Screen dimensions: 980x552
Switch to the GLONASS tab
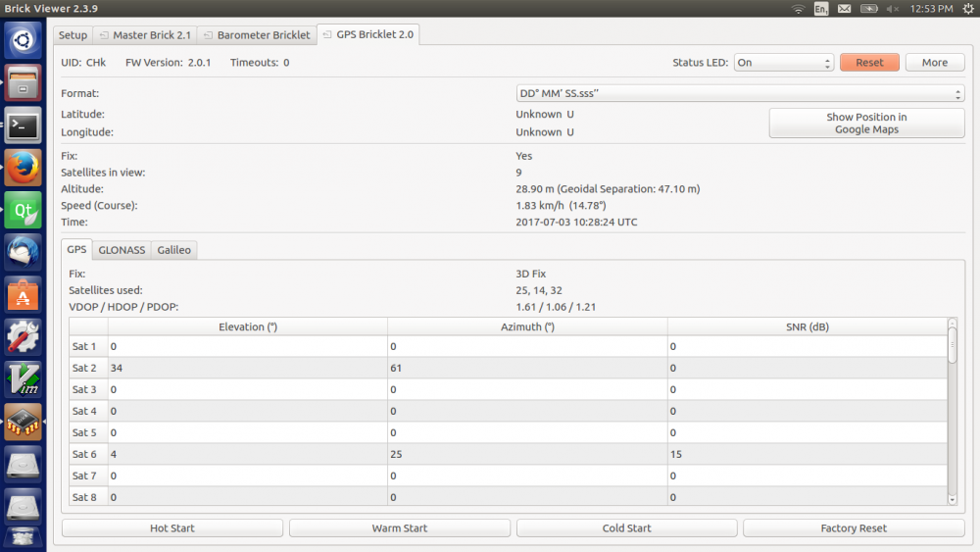122,250
